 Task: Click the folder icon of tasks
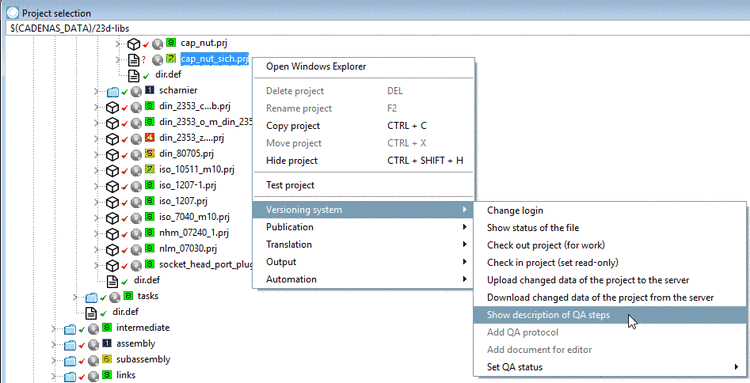(x=91, y=297)
